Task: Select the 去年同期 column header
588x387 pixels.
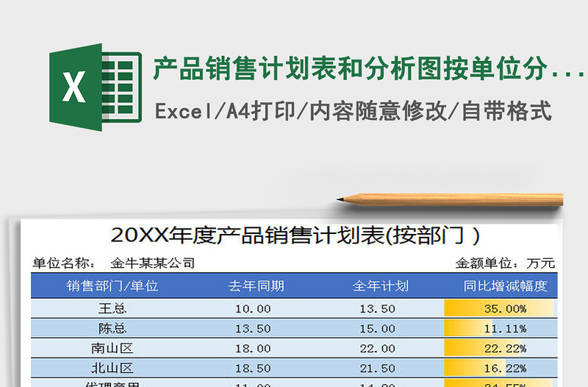Action: coord(256,286)
